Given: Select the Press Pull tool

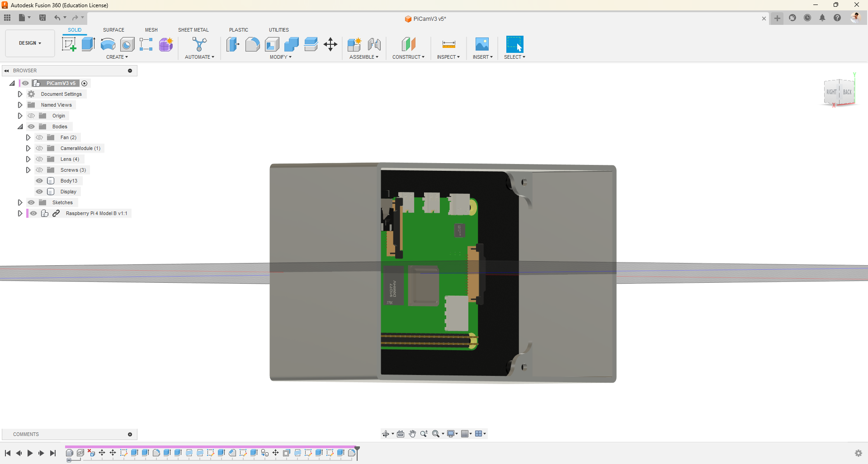Looking at the screenshot, I should pyautogui.click(x=233, y=44).
